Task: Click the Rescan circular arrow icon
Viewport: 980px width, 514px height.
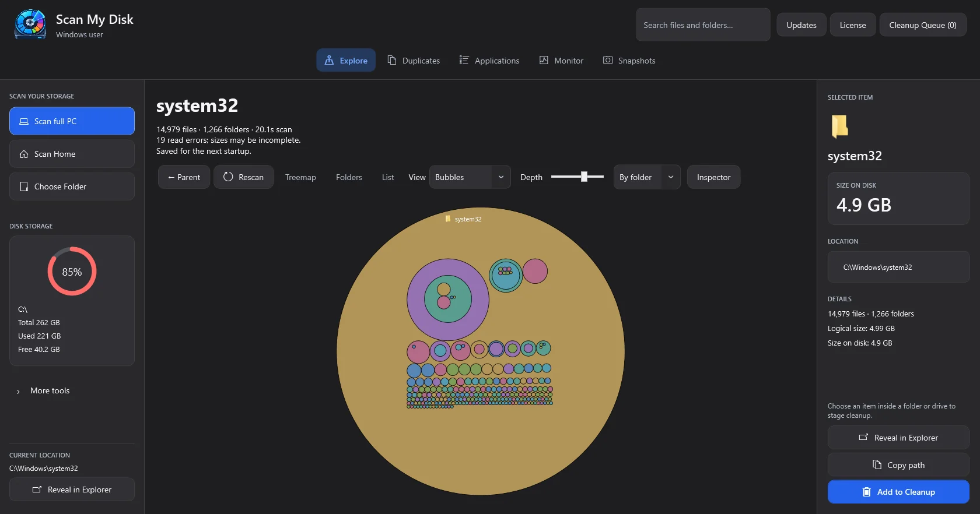Action: [228, 177]
